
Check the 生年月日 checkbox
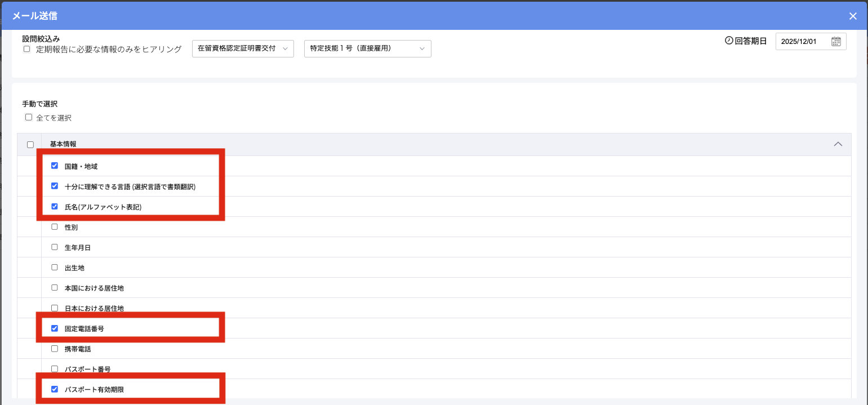(x=55, y=247)
